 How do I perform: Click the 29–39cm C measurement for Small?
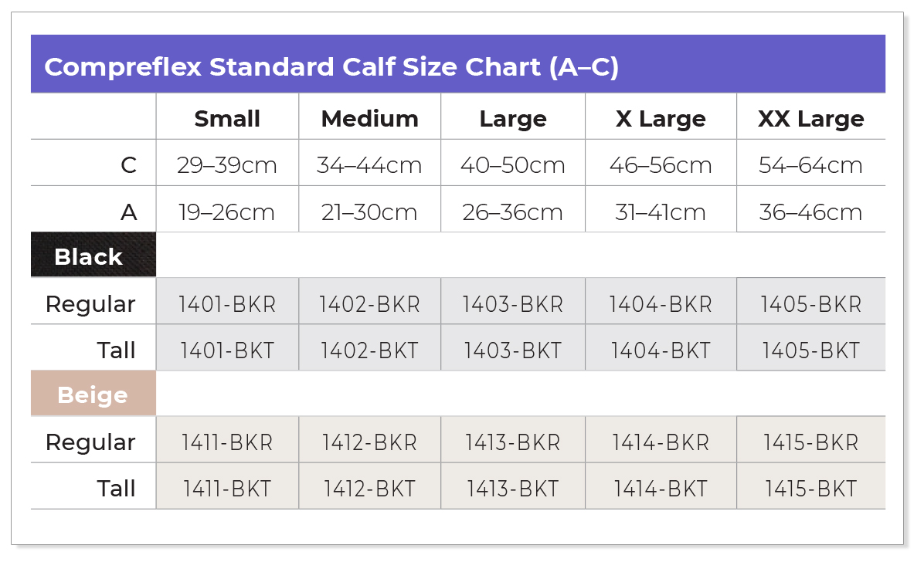(227, 165)
